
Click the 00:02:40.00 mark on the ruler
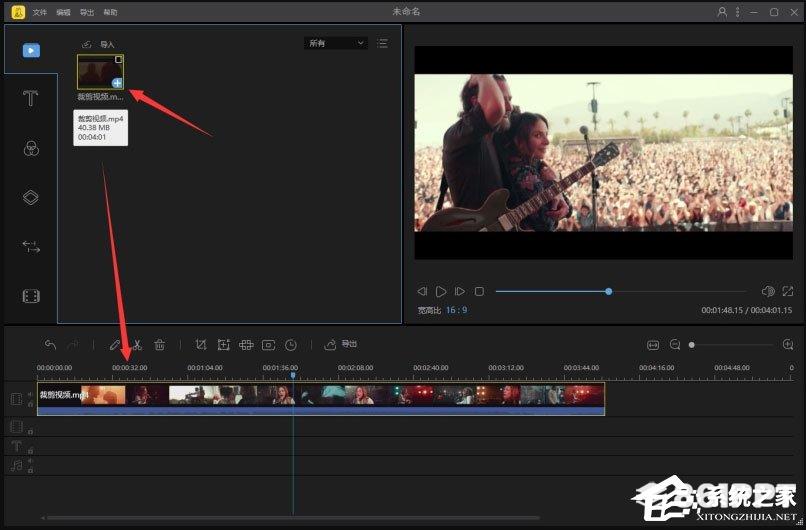431,368
